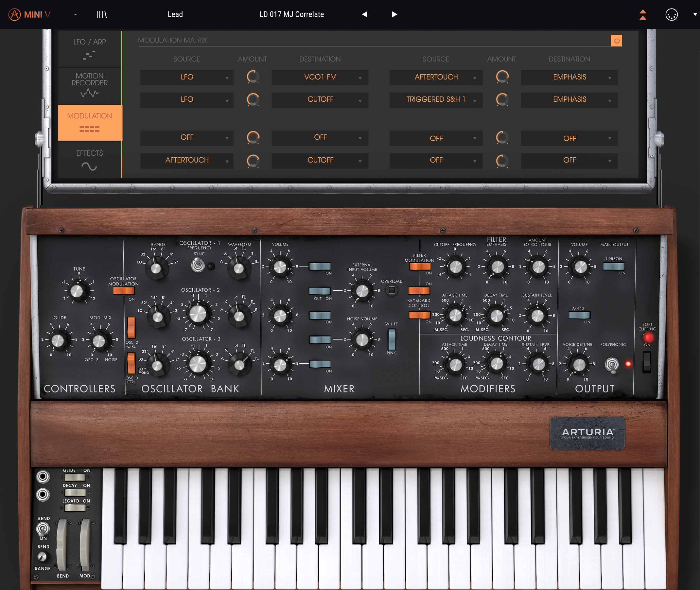Open the VCO1 FM destination dropdown
The width and height of the screenshot is (700, 590).
click(x=320, y=77)
